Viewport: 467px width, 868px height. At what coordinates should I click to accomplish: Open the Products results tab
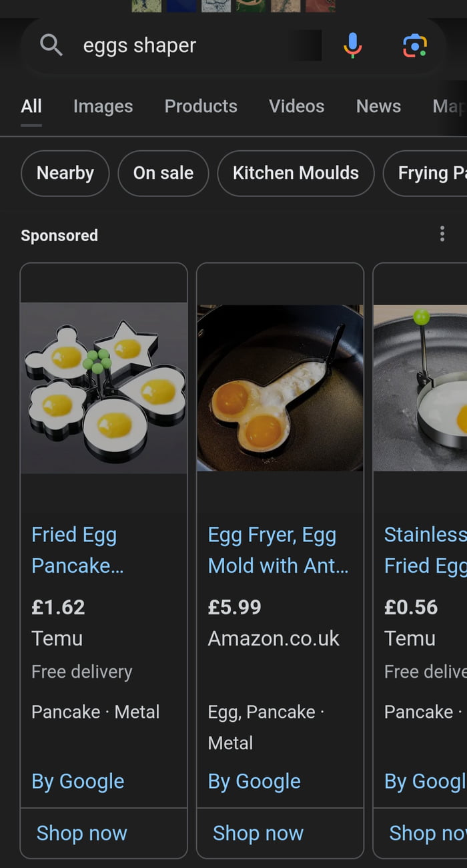(200, 105)
